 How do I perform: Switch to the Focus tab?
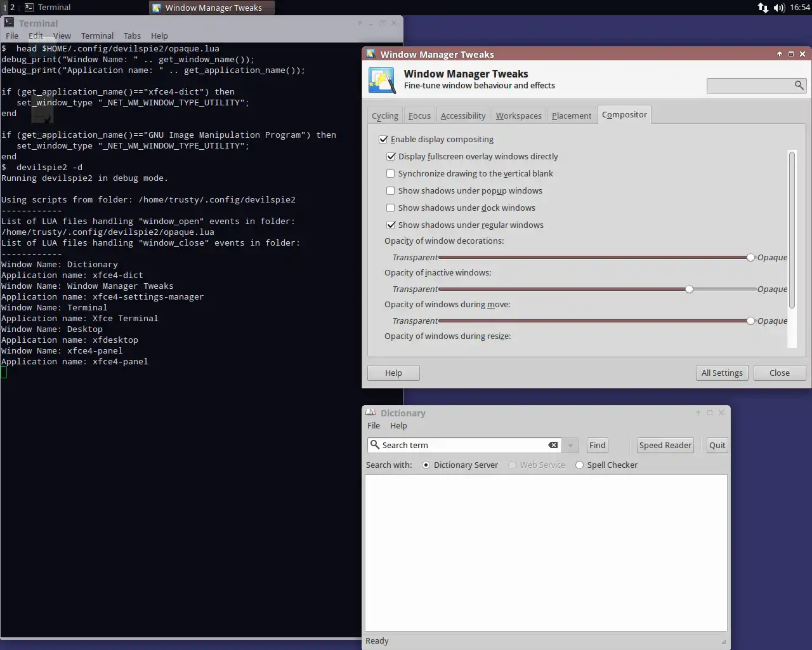[x=419, y=116]
